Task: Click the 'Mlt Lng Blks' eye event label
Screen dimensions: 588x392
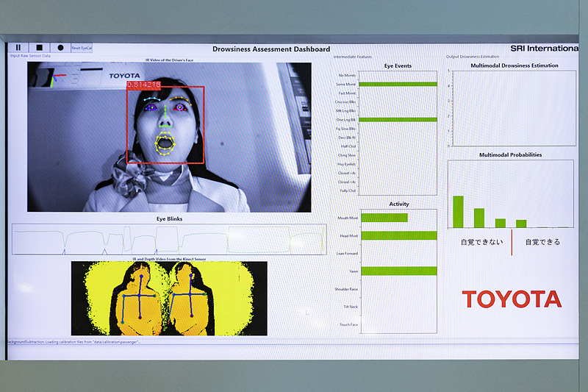Action: [x=345, y=110]
